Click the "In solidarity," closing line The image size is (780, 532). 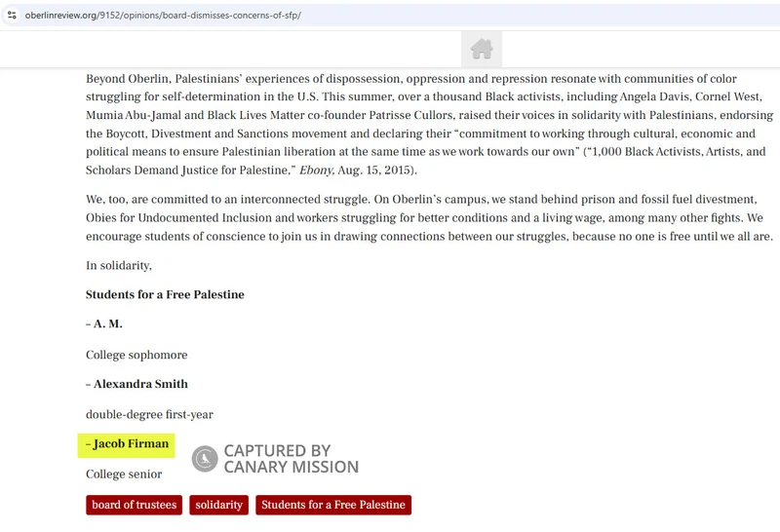(119, 265)
